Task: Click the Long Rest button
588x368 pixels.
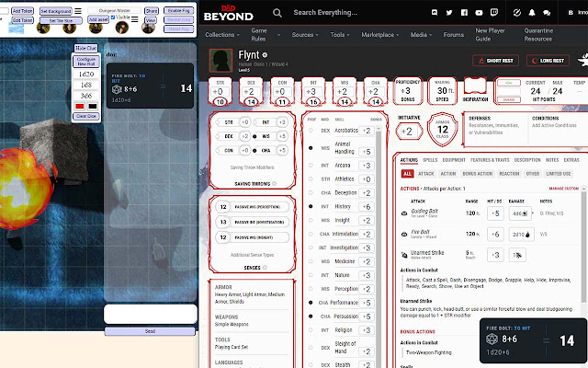Action: [548, 61]
